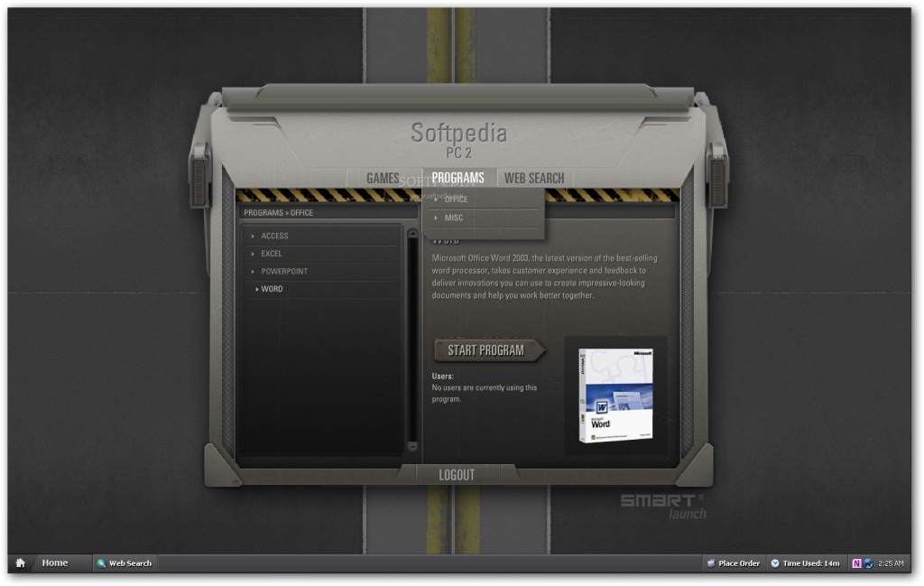Click the LOGOUT button
The width and height of the screenshot is (924, 586).
pos(457,475)
